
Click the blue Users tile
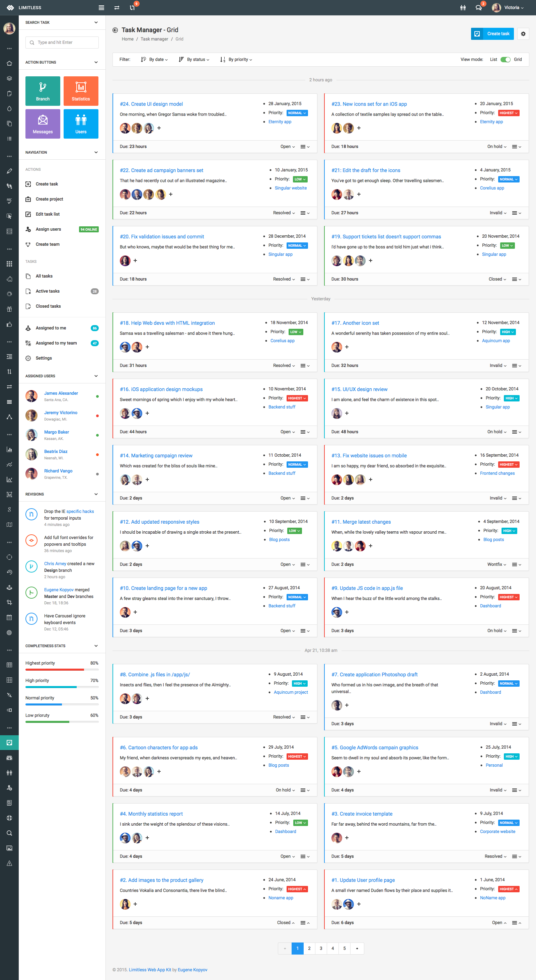point(81,124)
